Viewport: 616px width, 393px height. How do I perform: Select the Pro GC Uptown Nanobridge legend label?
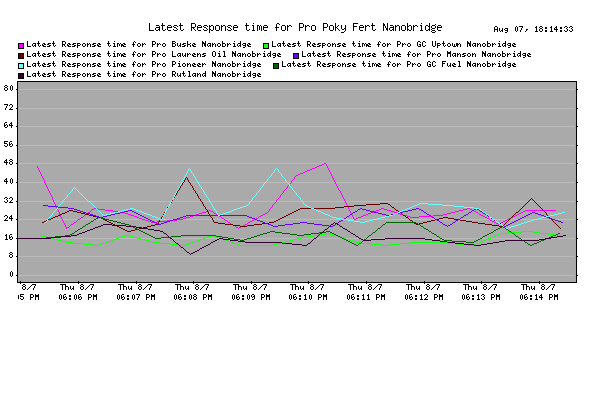(x=394, y=44)
